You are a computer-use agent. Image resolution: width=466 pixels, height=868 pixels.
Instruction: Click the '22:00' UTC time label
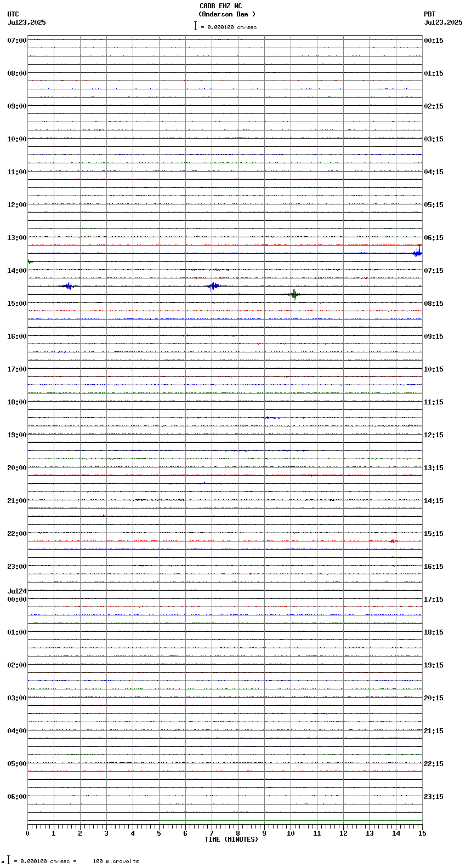point(17,534)
